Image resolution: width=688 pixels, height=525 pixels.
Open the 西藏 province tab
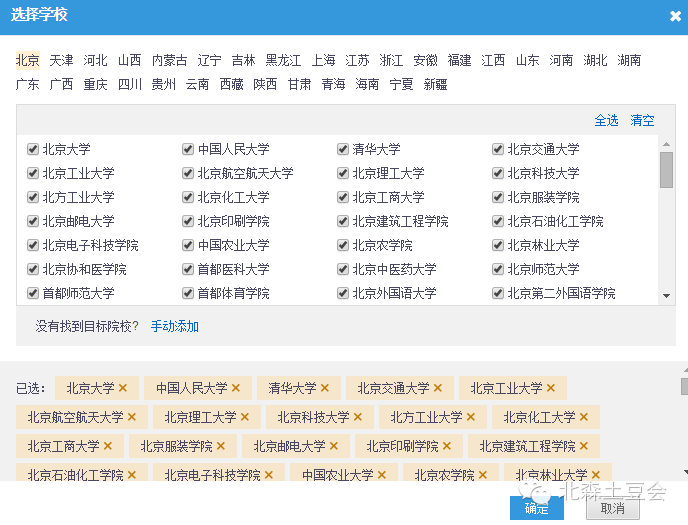tap(232, 84)
